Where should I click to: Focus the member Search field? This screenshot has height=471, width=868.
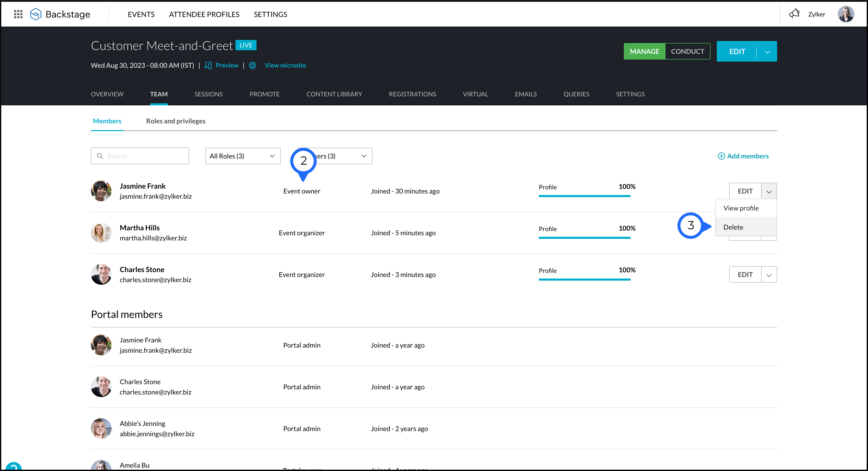(x=140, y=156)
